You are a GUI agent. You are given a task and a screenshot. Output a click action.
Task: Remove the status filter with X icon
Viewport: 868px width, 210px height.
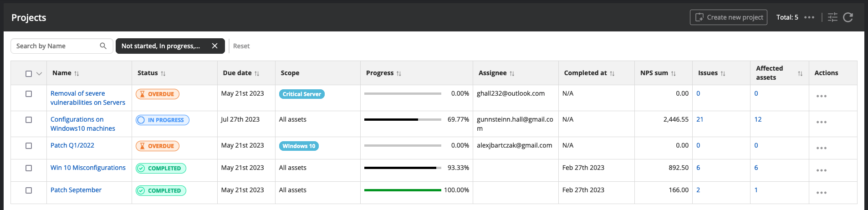click(215, 46)
